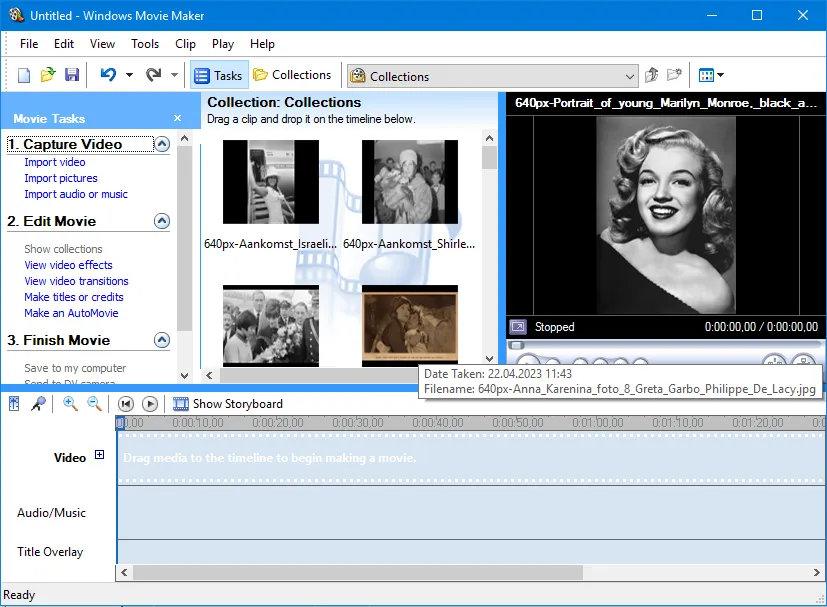The image size is (827, 607).
Task: Switch view using Show Storyboard
Action: click(228, 404)
